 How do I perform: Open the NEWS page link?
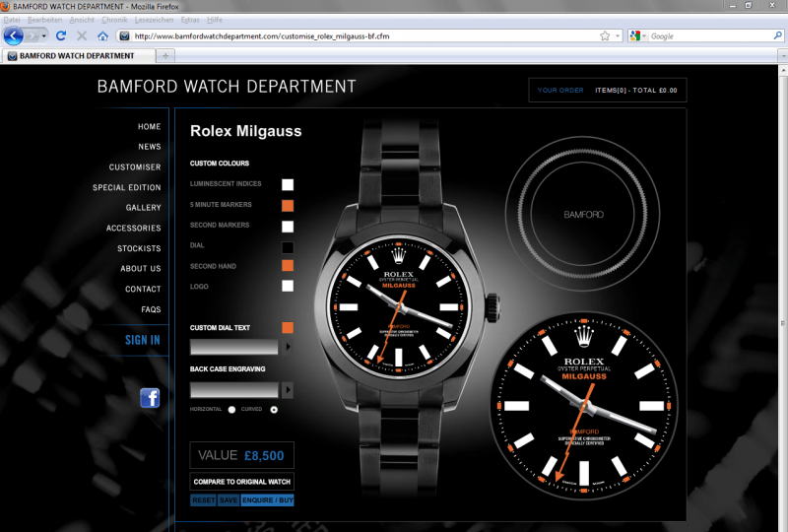(150, 147)
